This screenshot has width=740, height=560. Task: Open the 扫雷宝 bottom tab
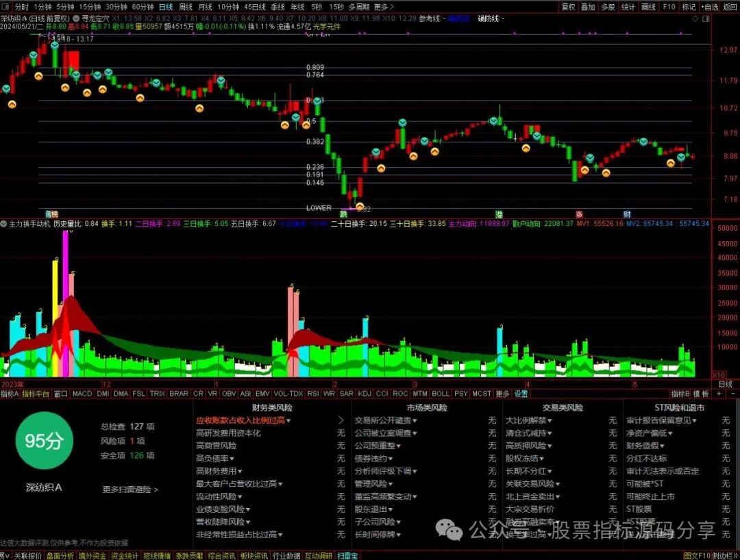(347, 556)
